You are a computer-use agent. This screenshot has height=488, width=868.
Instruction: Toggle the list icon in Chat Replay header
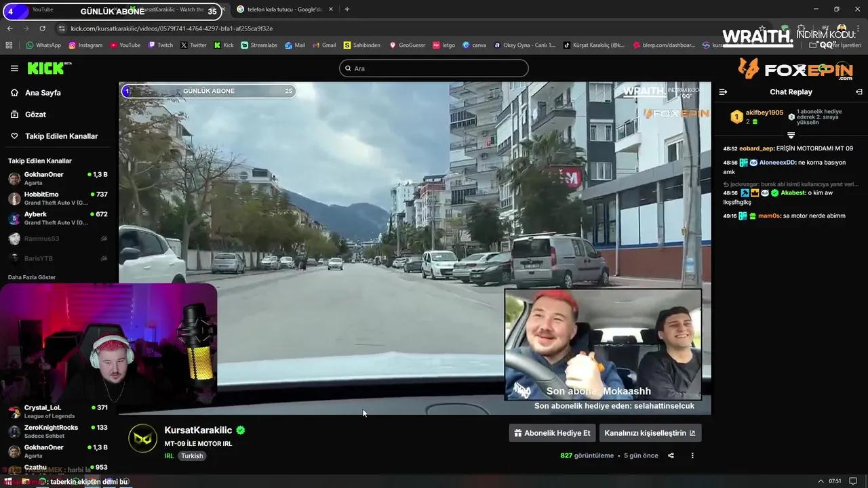tap(722, 91)
